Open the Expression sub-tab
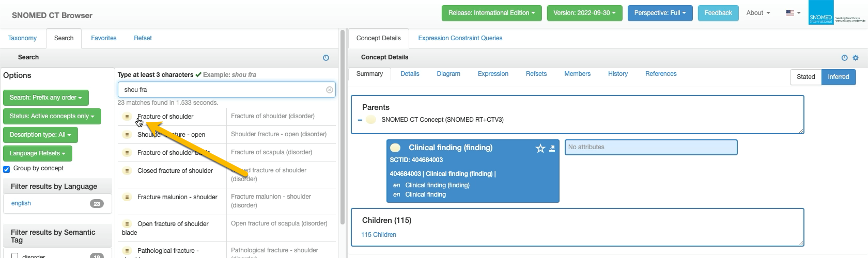The image size is (868, 258). coord(493,74)
